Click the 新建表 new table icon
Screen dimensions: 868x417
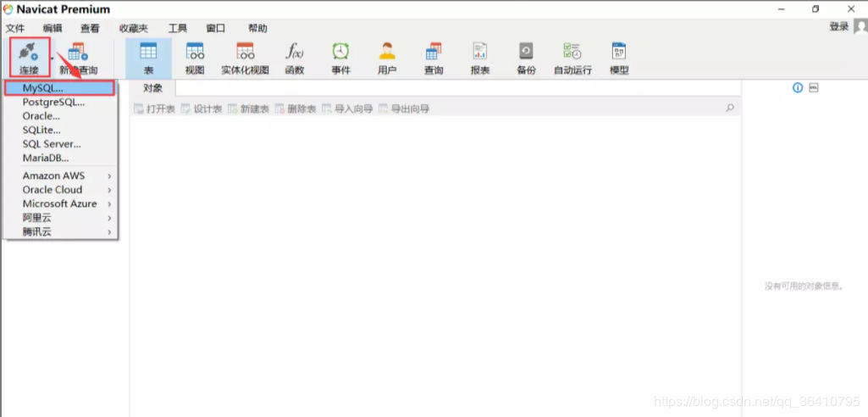pyautogui.click(x=233, y=108)
